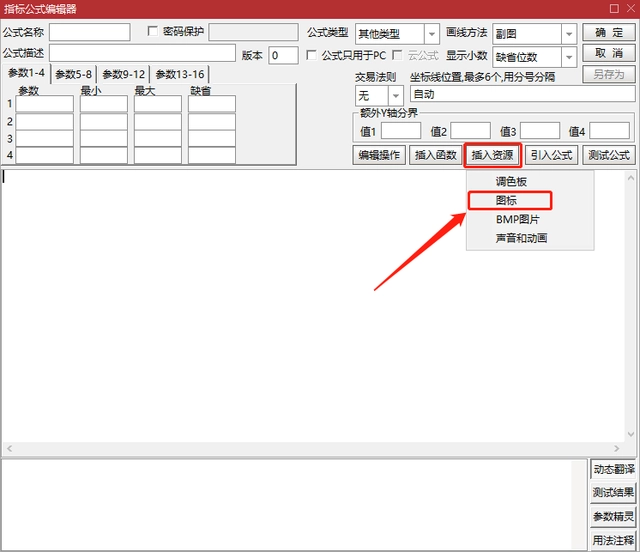Click the 测试公式 button
Viewport: 640px width, 552px height.
pyautogui.click(x=609, y=155)
